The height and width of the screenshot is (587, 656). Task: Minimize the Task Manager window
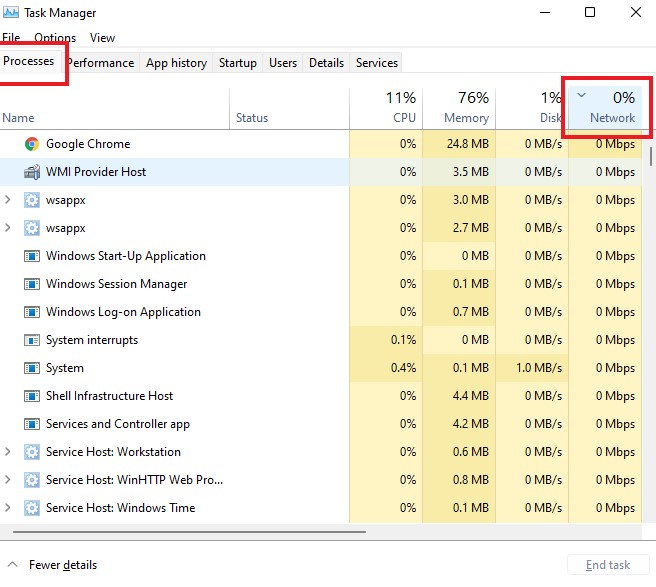pyautogui.click(x=545, y=13)
